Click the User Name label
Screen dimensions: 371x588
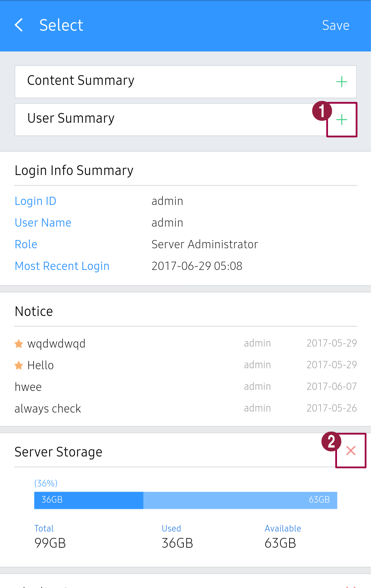coord(43,223)
